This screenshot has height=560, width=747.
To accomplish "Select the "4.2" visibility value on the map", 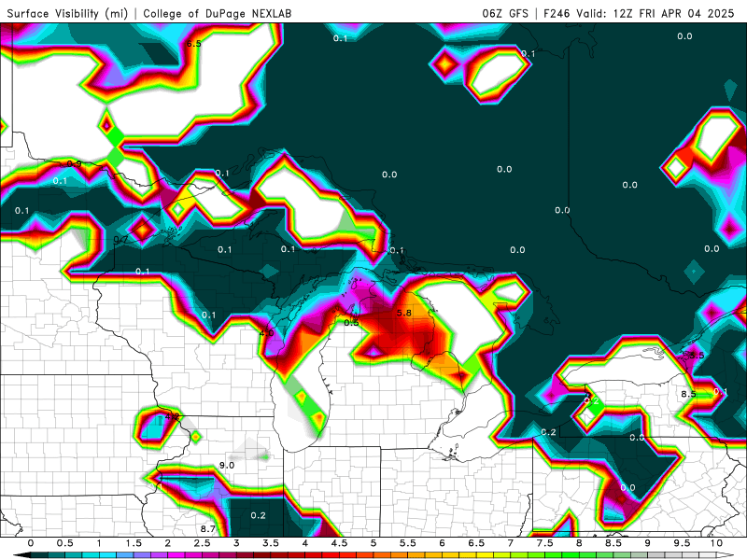I will (x=172, y=416).
